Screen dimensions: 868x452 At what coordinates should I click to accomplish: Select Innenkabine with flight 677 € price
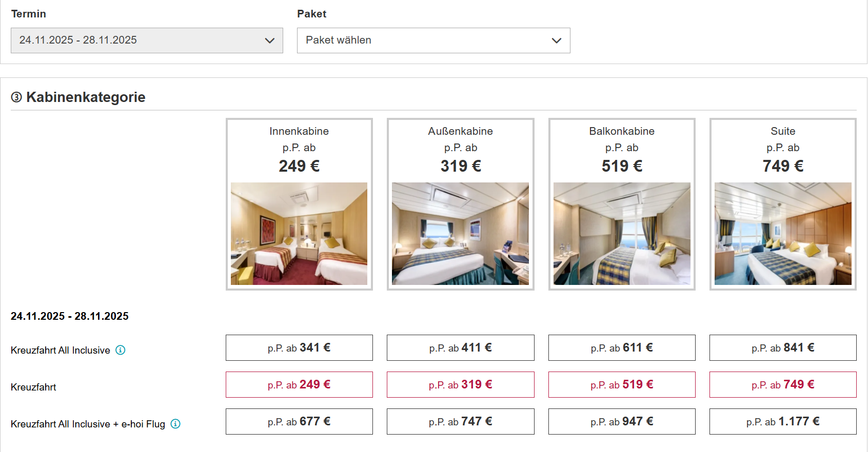click(x=299, y=422)
